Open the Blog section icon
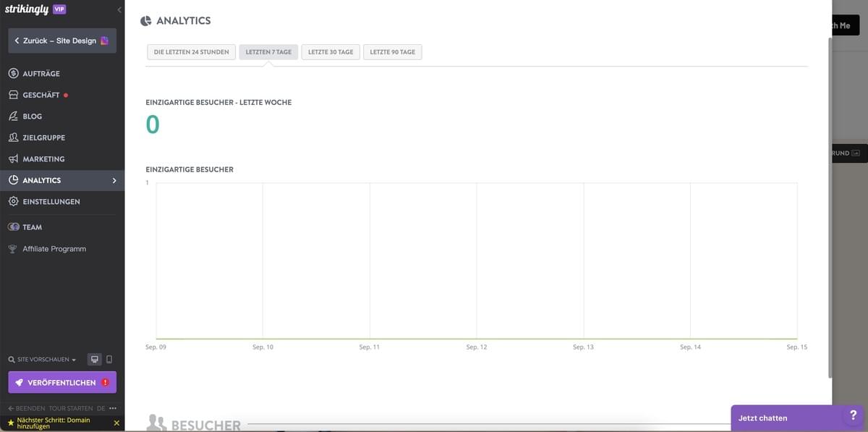This screenshot has width=868, height=432. (12, 115)
